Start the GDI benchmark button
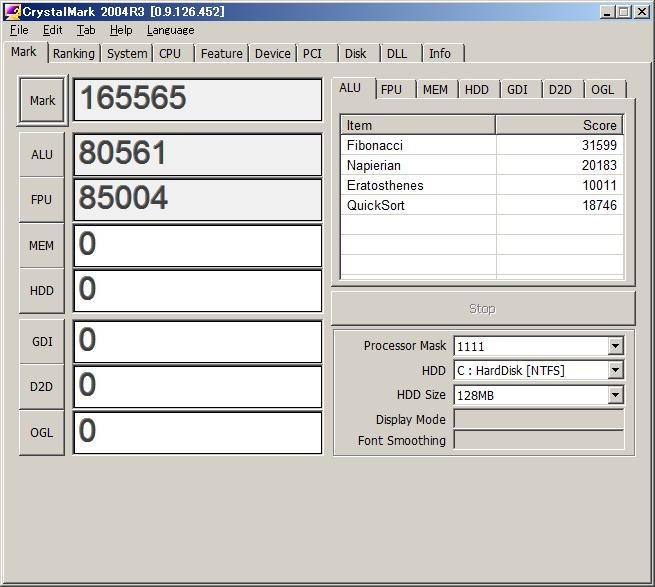 [42, 341]
